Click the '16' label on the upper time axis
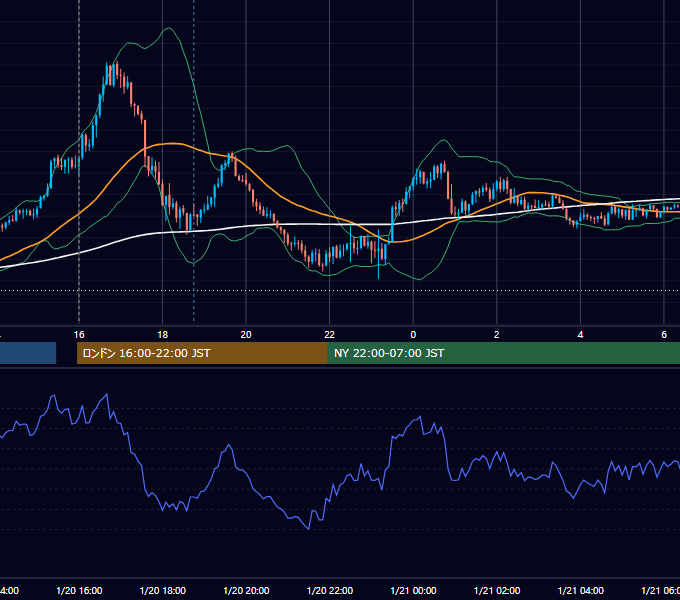The image size is (680, 600). click(79, 335)
